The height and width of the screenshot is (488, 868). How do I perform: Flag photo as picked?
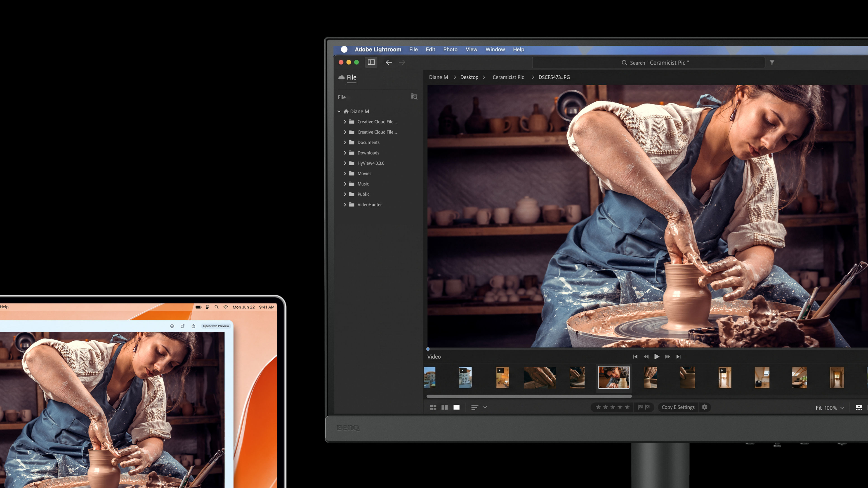[x=640, y=407]
